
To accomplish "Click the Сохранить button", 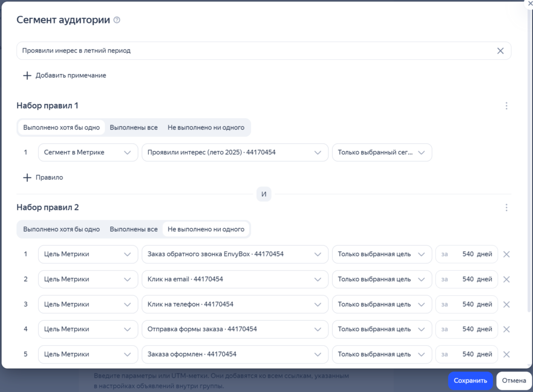I will tap(470, 381).
